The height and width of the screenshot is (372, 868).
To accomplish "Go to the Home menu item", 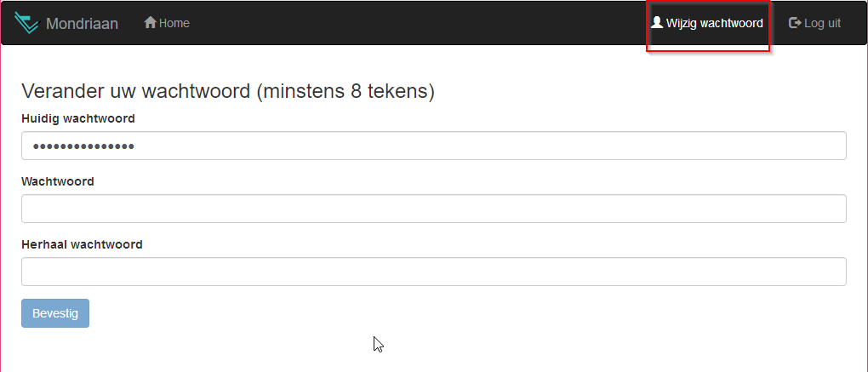I will (167, 23).
